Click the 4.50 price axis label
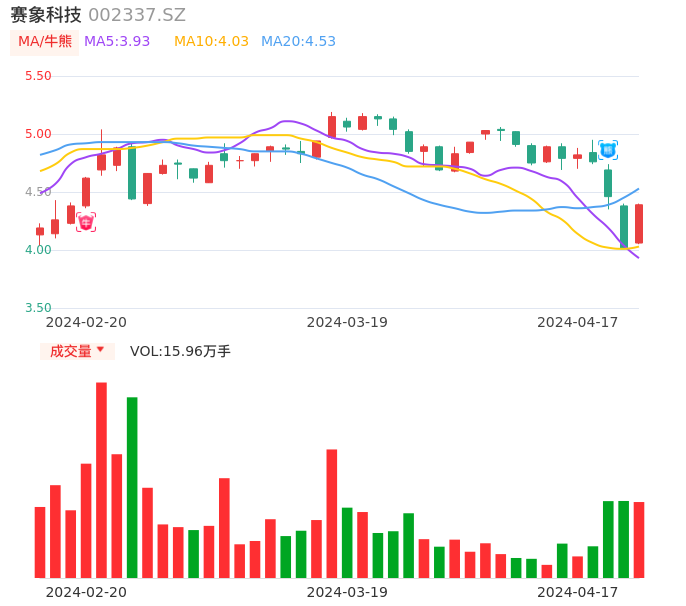686x606 pixels. 38,192
